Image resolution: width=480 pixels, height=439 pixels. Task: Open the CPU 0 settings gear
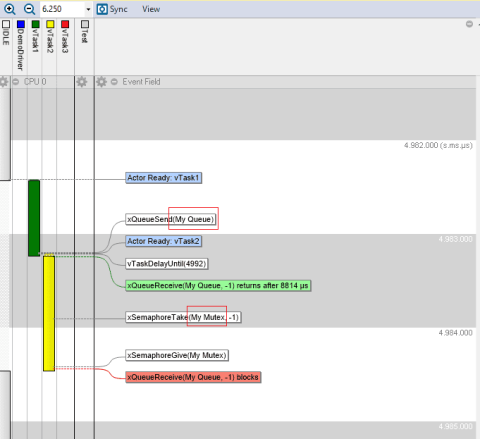point(4,82)
